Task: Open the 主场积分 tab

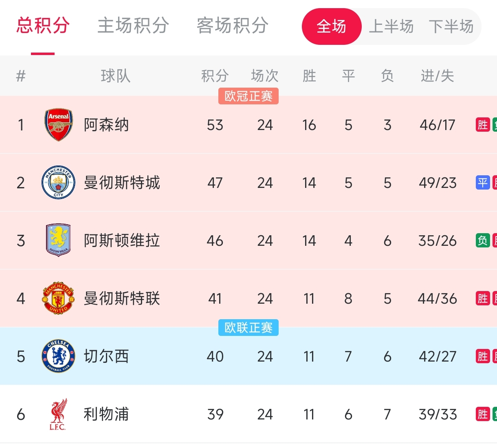Action: click(x=133, y=25)
